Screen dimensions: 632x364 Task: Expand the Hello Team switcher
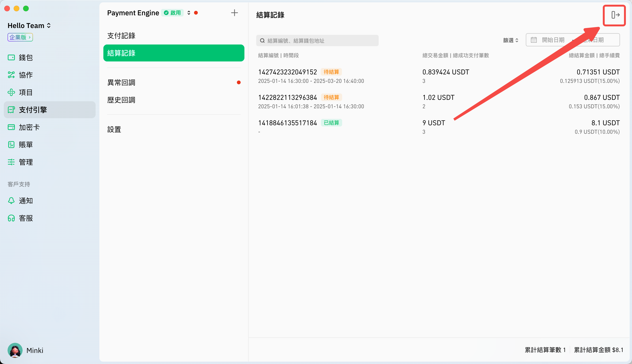coord(29,25)
